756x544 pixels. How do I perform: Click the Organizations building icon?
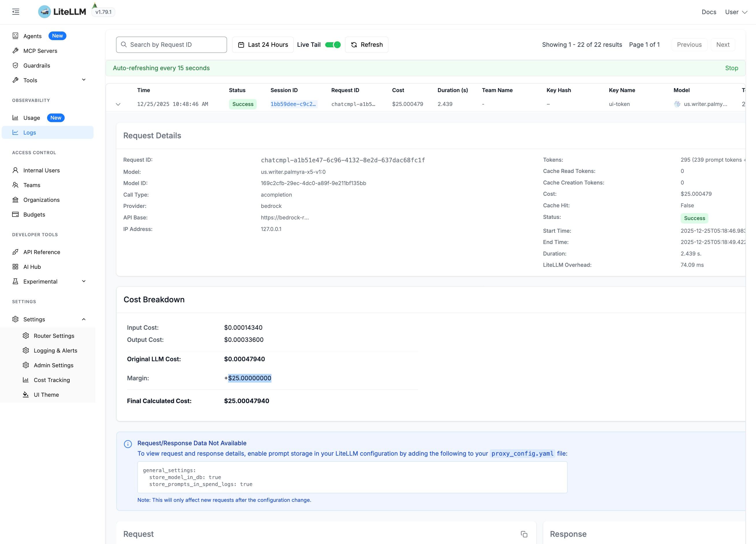15,200
